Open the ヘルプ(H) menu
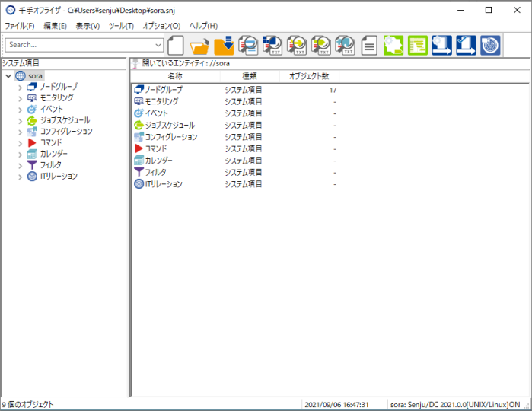This screenshot has height=411, width=532. click(203, 26)
